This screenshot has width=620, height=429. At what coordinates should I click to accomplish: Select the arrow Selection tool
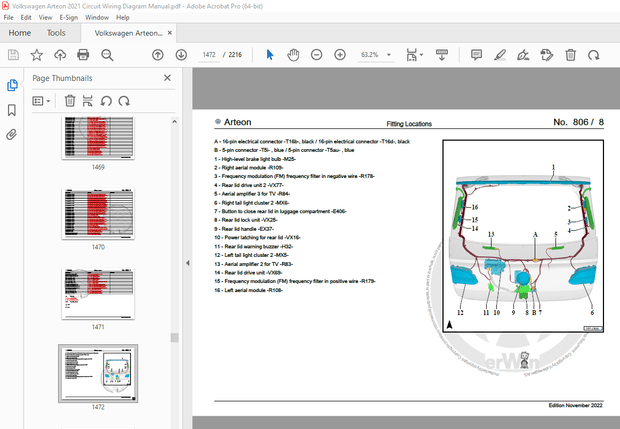point(270,55)
